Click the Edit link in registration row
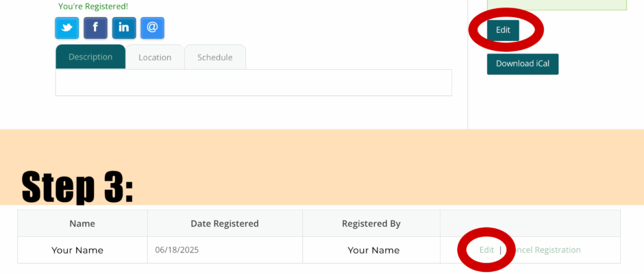 [486, 250]
